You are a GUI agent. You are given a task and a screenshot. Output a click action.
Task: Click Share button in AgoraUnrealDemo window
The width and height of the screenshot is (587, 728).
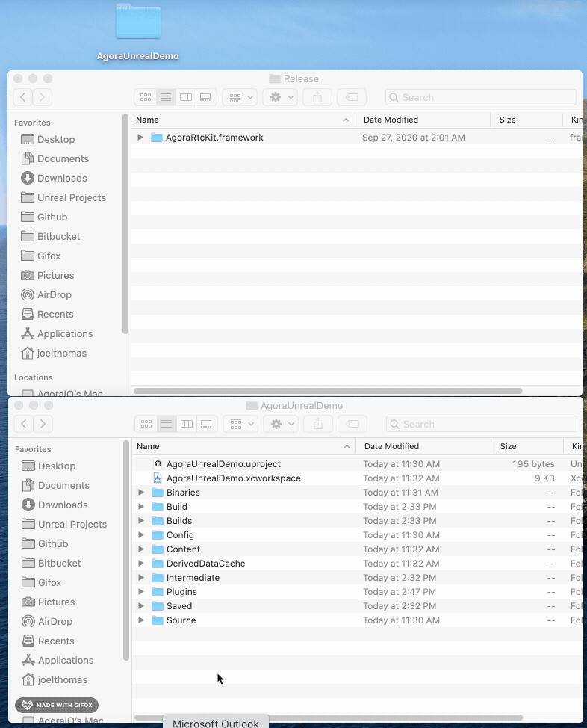click(x=318, y=424)
